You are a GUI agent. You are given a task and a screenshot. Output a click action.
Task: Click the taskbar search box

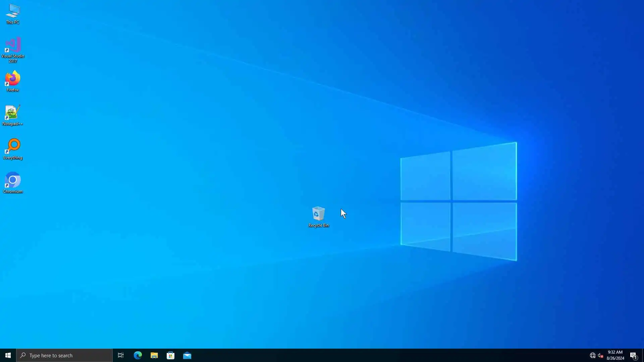tap(64, 355)
